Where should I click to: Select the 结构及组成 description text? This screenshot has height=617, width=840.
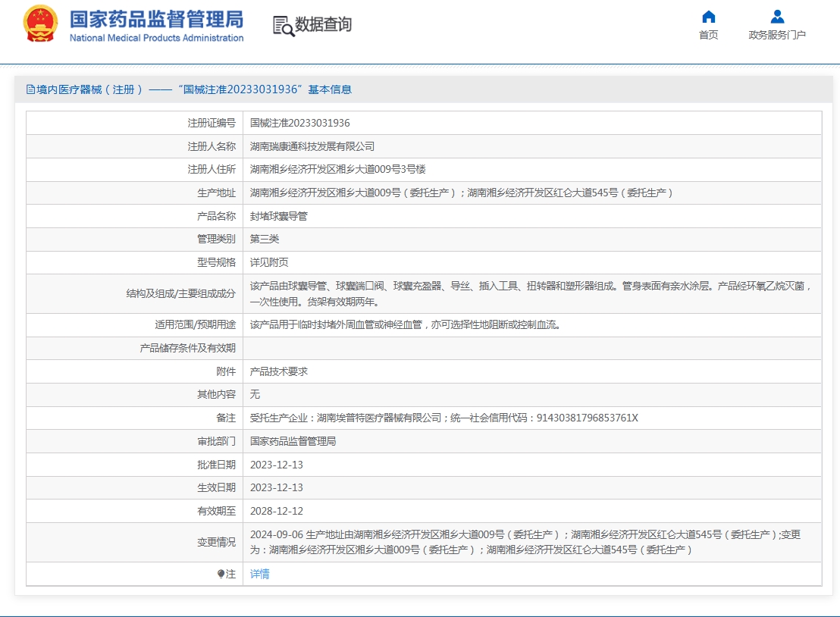tap(531, 293)
